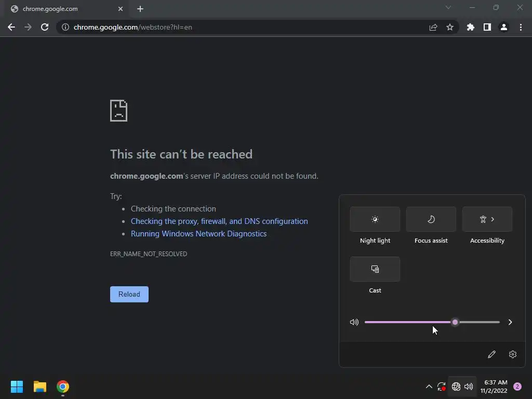The image size is (532, 399).
Task: Click the sync tray icon with the red dot
Action: point(442,387)
